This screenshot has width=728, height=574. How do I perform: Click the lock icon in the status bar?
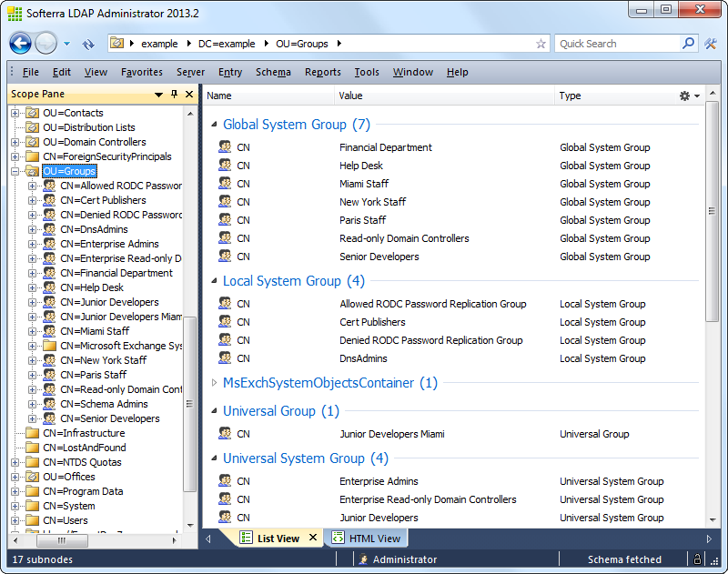697,559
